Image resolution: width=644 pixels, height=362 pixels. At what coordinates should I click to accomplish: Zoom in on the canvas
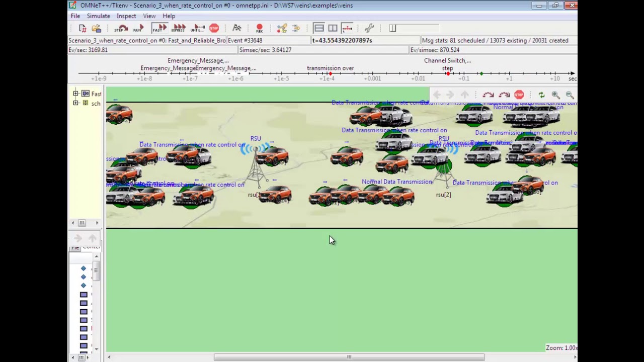(x=555, y=95)
